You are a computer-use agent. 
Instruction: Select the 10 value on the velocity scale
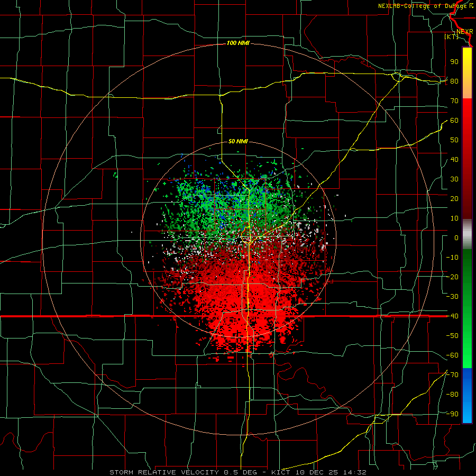[x=454, y=218]
